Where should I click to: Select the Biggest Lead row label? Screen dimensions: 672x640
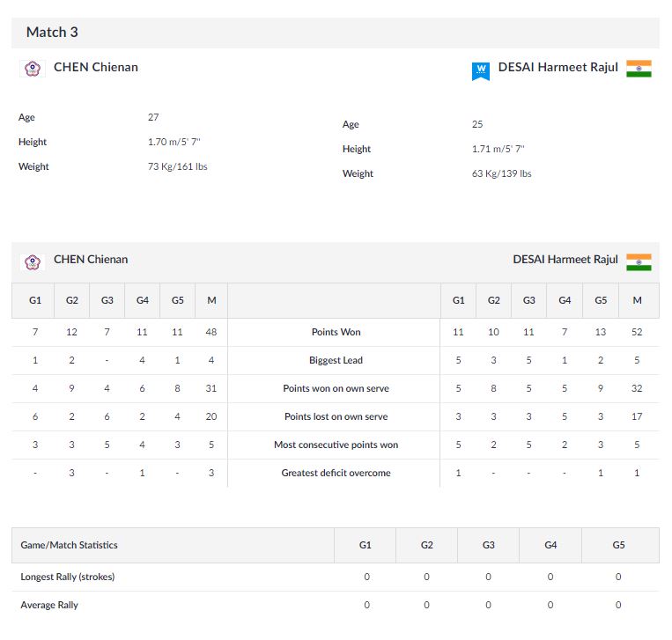tap(336, 360)
